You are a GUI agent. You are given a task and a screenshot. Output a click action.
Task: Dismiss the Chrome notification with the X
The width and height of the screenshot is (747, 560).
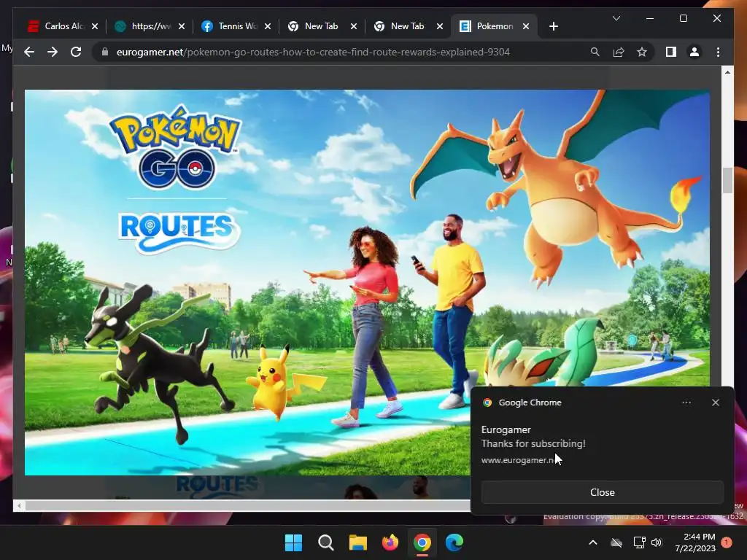click(715, 402)
